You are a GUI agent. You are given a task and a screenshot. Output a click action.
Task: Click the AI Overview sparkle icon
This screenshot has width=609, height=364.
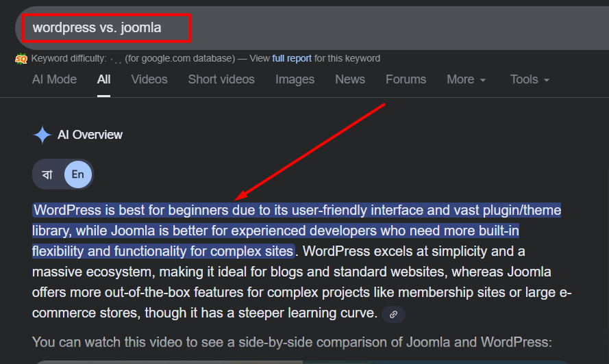(x=42, y=135)
